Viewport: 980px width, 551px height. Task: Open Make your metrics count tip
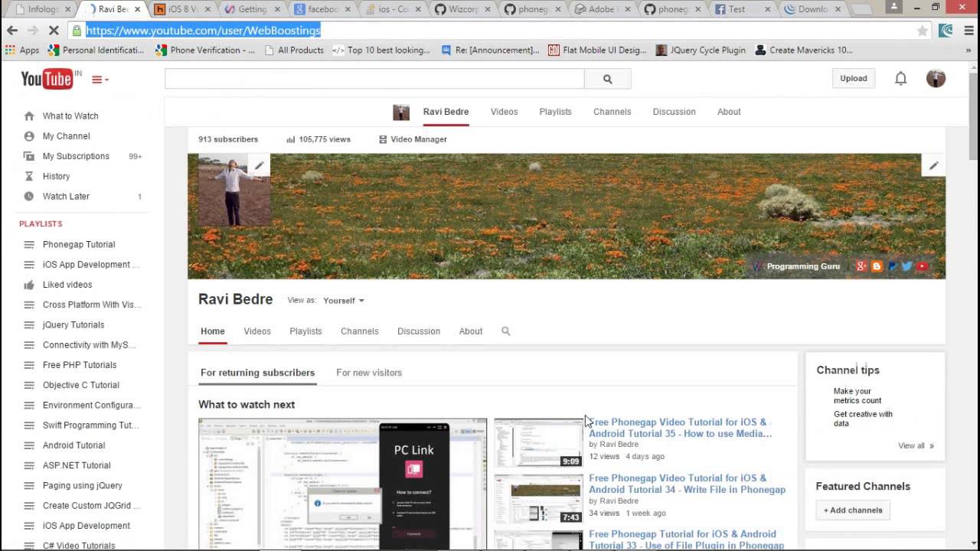(x=857, y=396)
